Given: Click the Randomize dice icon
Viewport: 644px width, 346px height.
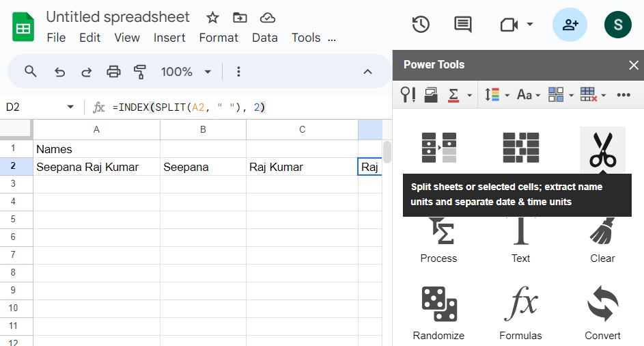Looking at the screenshot, I should click(438, 305).
